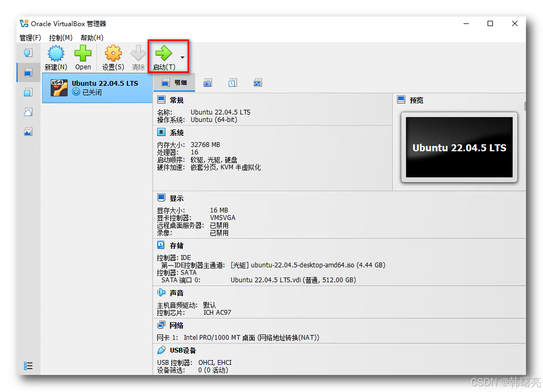This screenshot has width=543, height=392.
Task: Click the memory value 32768 MB
Action: tap(205, 145)
